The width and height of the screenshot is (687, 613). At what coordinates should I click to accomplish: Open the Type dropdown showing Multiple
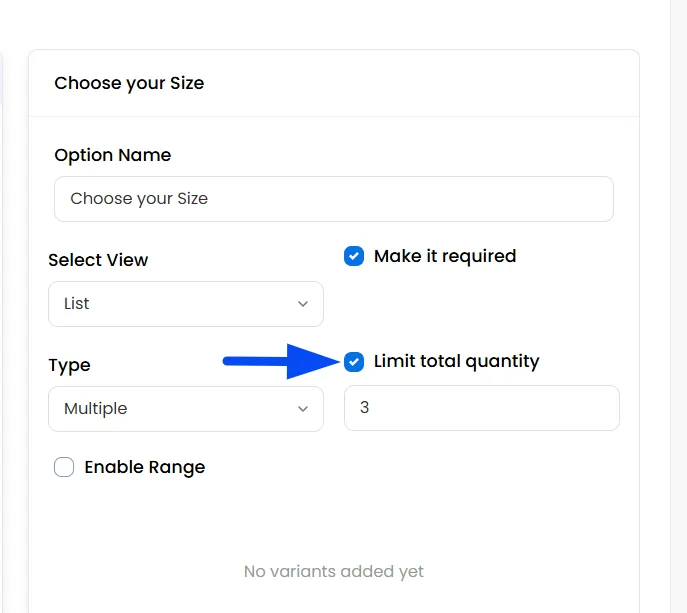[x=186, y=409]
